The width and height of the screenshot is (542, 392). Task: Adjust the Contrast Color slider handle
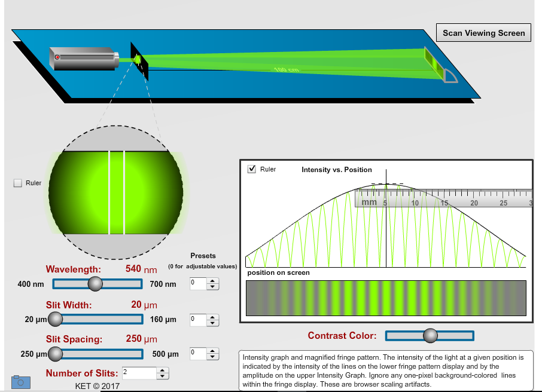(430, 336)
